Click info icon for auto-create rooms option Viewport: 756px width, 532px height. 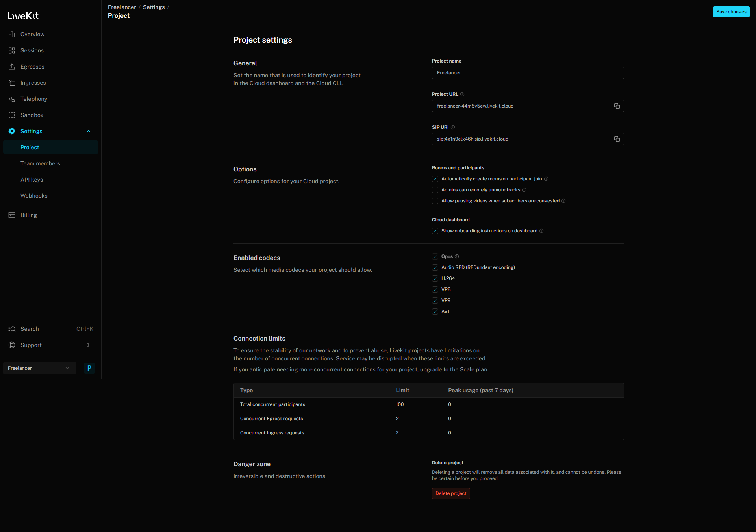coord(546,179)
